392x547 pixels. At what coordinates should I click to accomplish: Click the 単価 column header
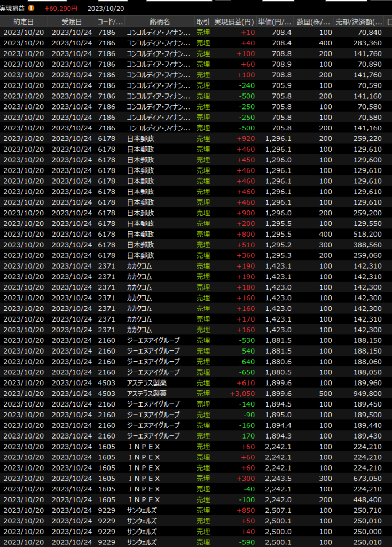click(275, 21)
